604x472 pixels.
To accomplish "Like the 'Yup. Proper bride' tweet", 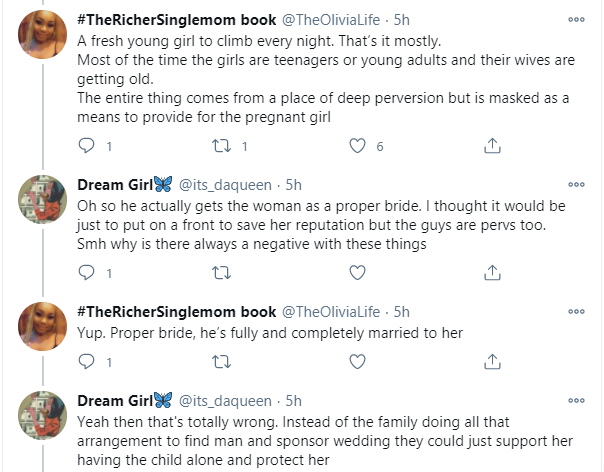I will [x=357, y=361].
